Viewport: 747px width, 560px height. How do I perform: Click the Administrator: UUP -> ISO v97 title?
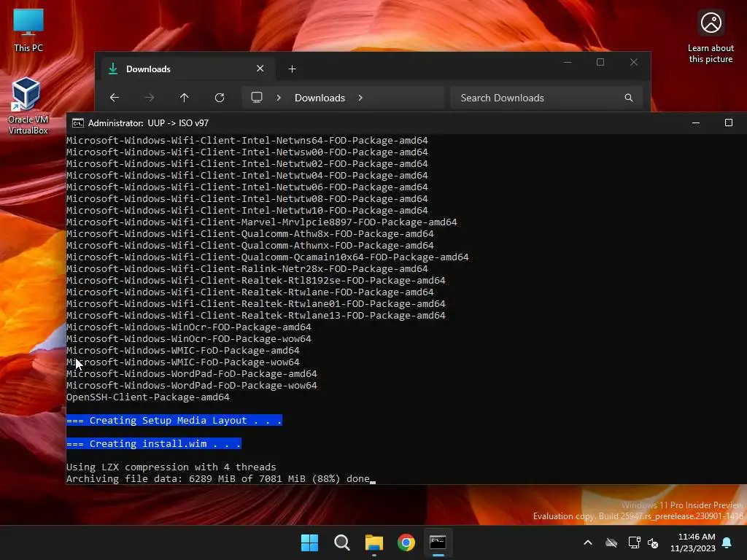(148, 122)
